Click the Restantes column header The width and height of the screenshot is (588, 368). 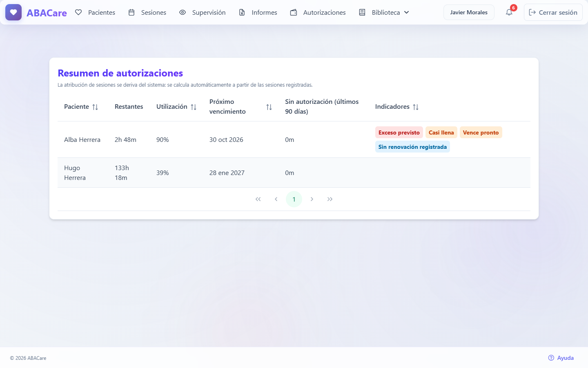point(129,107)
